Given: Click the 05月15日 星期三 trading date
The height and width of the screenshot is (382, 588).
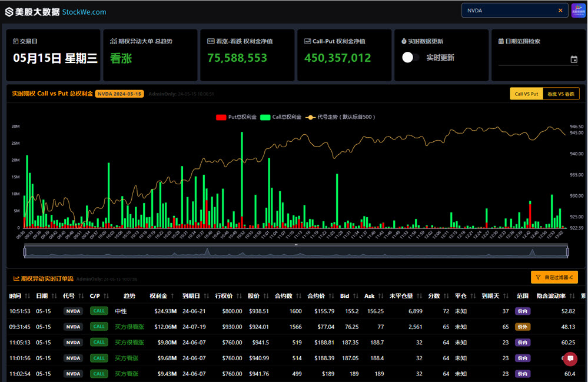Looking at the screenshot, I should pos(55,58).
